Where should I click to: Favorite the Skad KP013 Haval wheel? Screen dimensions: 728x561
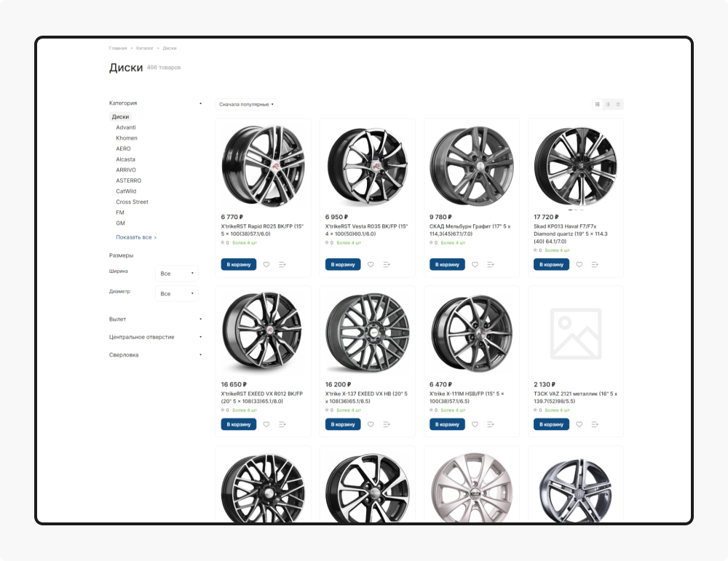tap(579, 264)
